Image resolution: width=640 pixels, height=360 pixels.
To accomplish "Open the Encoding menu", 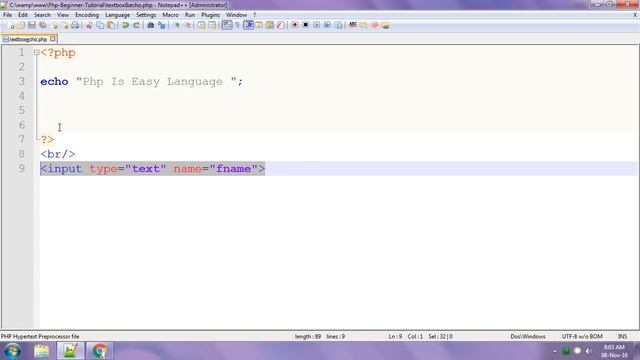I will click(87, 15).
